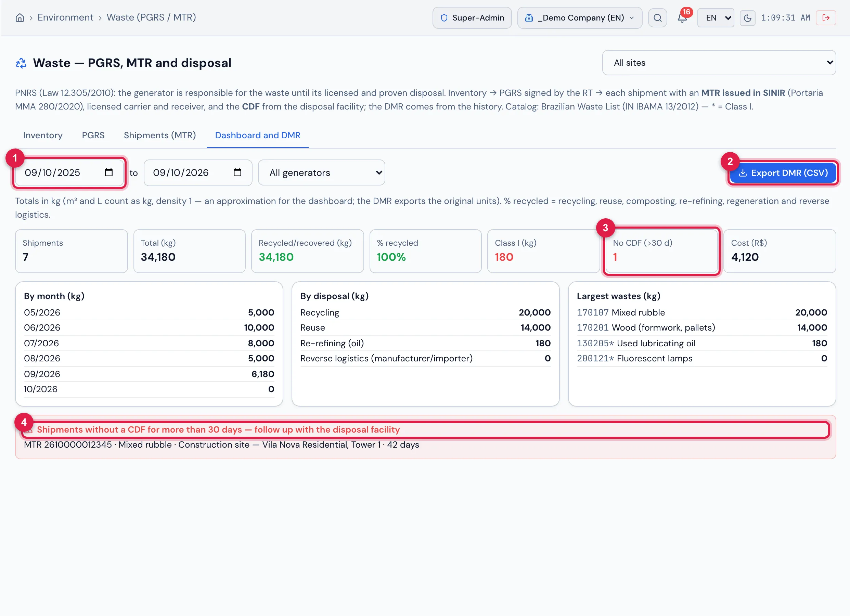The width and height of the screenshot is (850, 616).
Task: Click the Super-Admin role badge
Action: pyautogui.click(x=472, y=17)
